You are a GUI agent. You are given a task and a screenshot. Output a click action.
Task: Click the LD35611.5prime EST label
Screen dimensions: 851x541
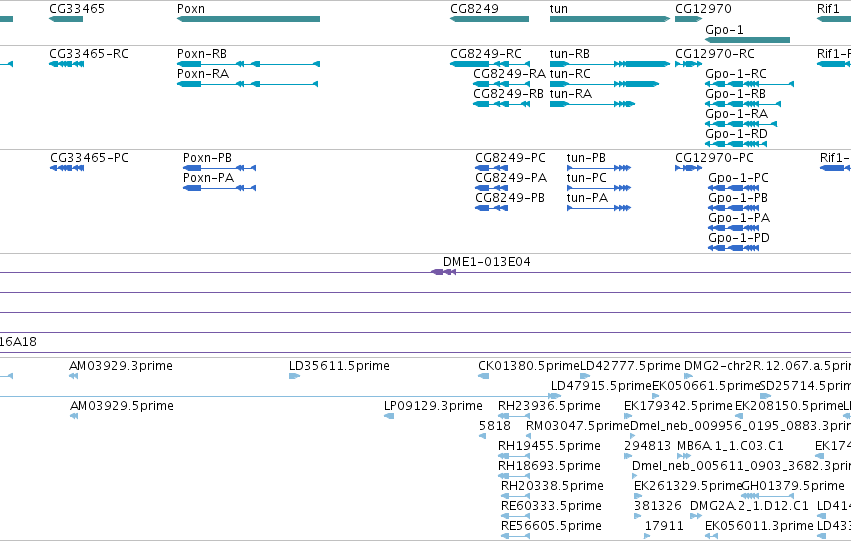click(x=339, y=366)
